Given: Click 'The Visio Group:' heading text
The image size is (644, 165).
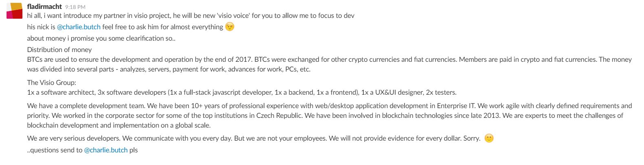Looking at the screenshot, I should (52, 82).
